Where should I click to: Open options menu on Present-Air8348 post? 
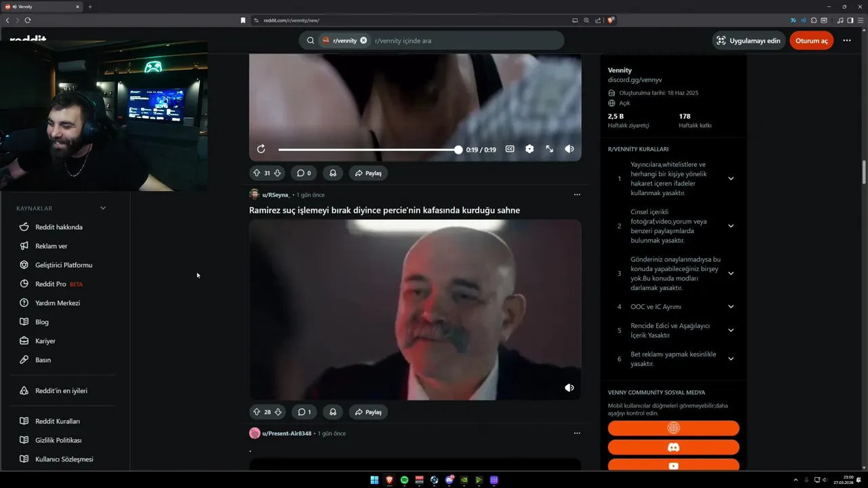click(577, 433)
